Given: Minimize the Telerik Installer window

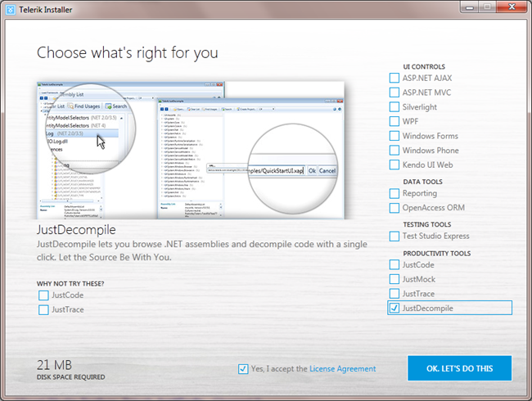Looking at the screenshot, I should (470, 7).
